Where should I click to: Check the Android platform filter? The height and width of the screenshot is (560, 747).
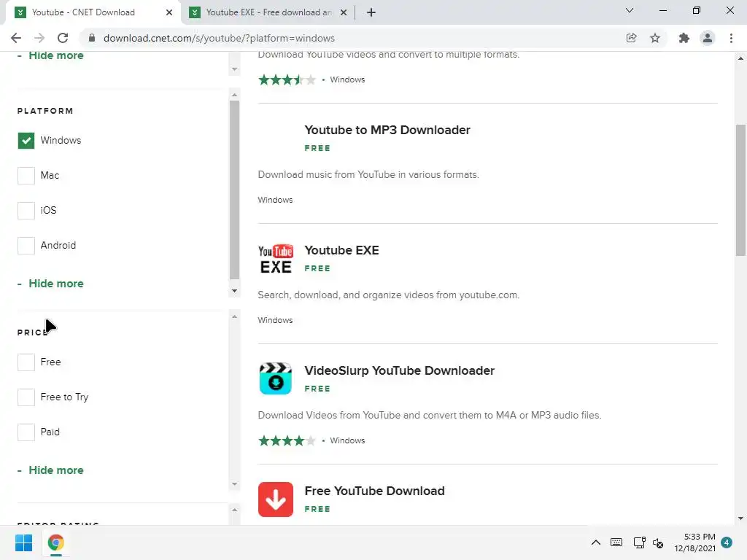point(26,246)
